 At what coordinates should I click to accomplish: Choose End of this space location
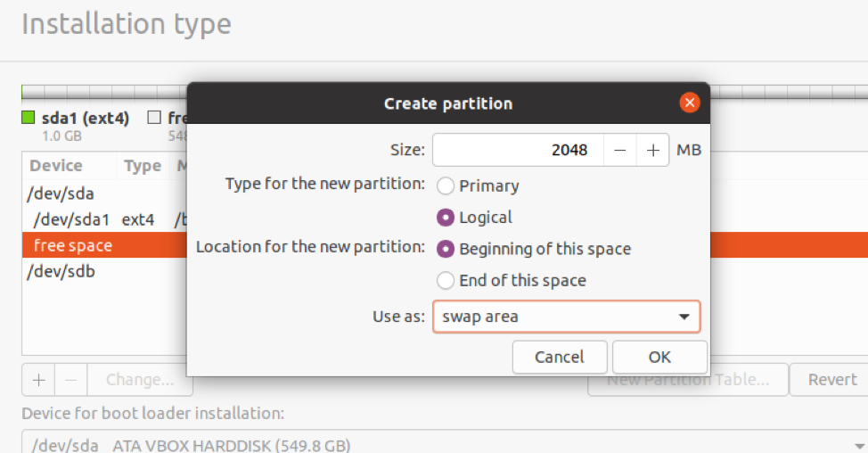pos(446,280)
